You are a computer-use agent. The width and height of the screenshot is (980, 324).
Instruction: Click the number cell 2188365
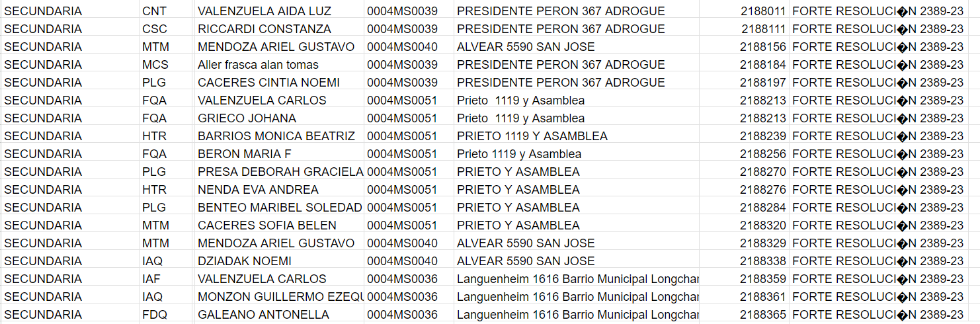tap(763, 315)
